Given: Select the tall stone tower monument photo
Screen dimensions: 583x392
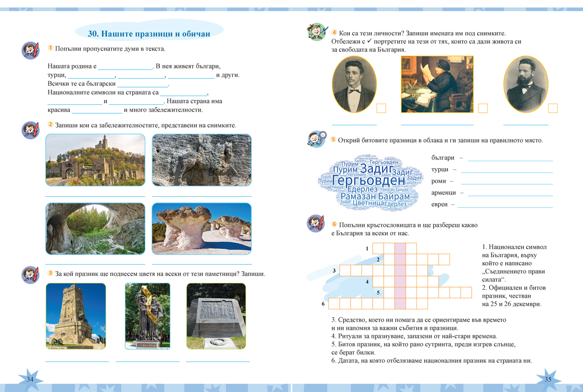Looking at the screenshot, I should pos(75,316).
